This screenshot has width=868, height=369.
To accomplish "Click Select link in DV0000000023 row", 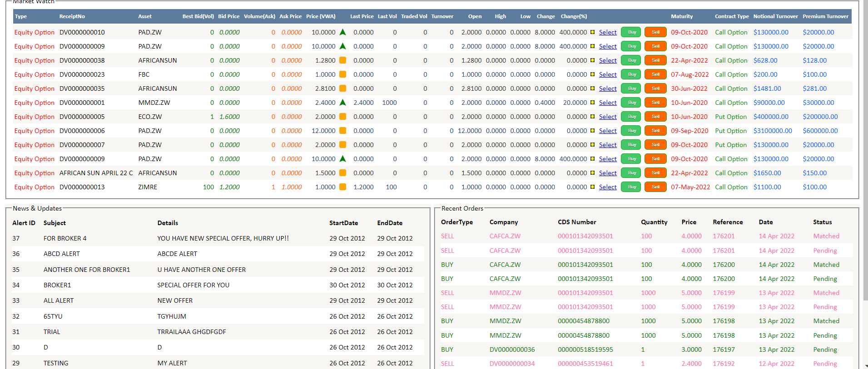I will coord(607,74).
